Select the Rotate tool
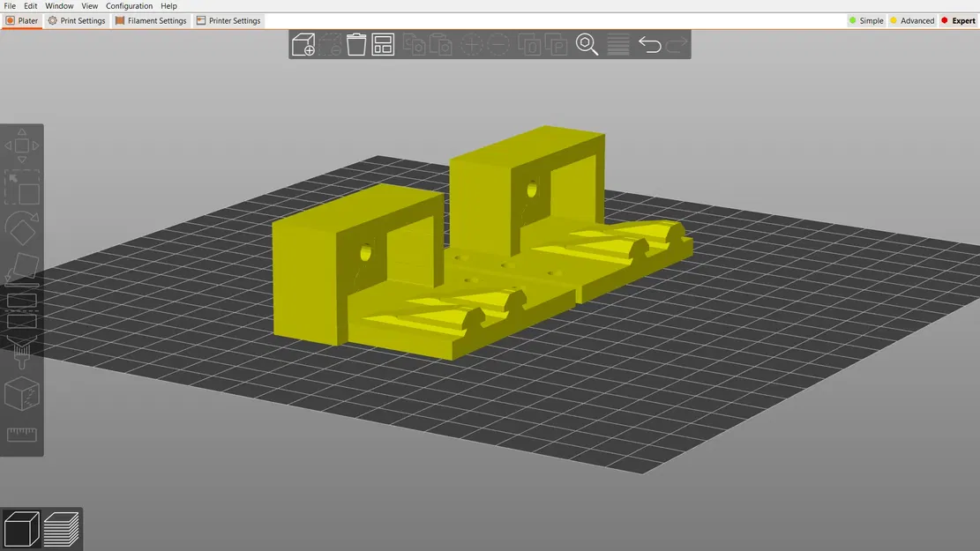 coord(22,227)
